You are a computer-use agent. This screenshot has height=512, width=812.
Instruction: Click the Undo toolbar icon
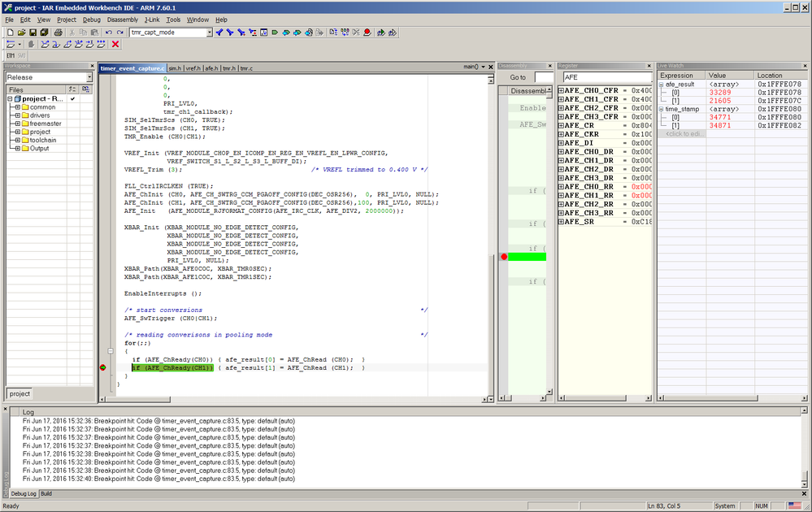[108, 33]
